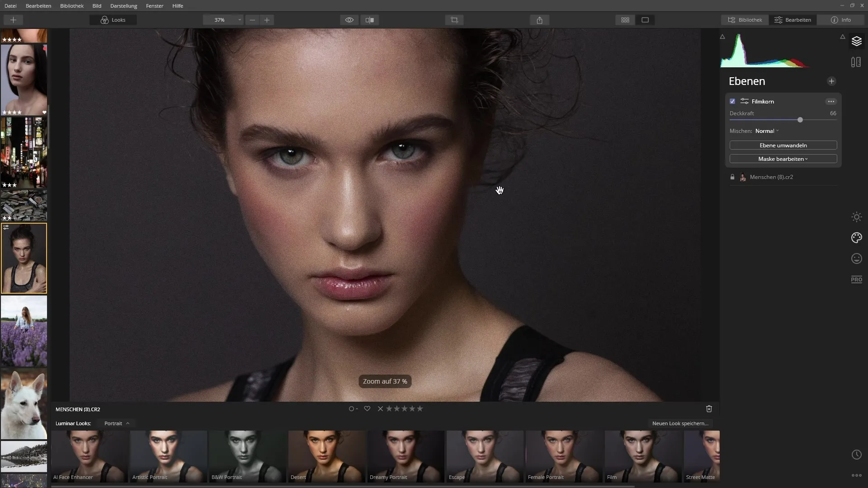Apply the Desert look
Screen dimensions: 868x488
(327, 456)
